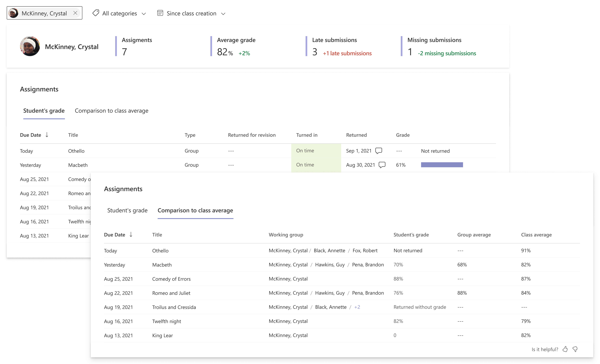Click Working group column header

tap(286, 235)
